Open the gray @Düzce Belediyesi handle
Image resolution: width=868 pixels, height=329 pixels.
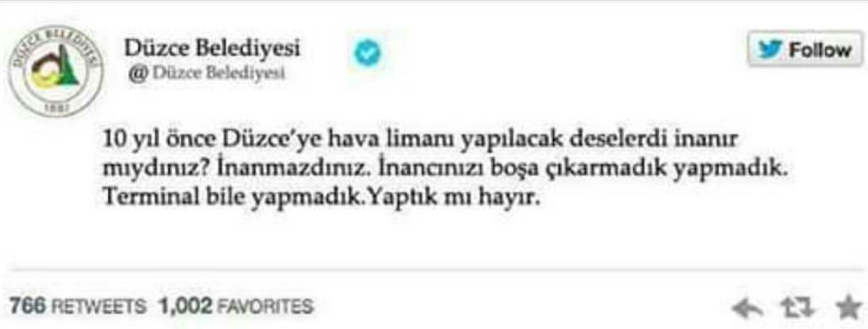207,74
